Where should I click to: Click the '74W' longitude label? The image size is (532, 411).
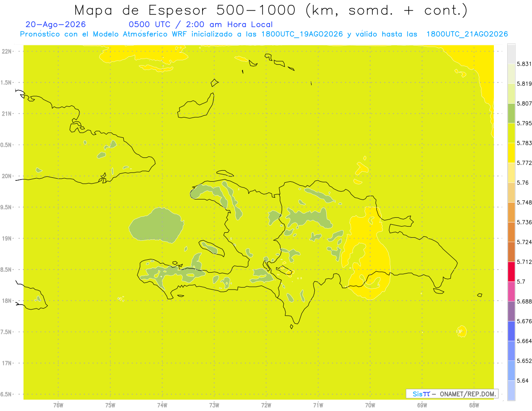coord(162,405)
